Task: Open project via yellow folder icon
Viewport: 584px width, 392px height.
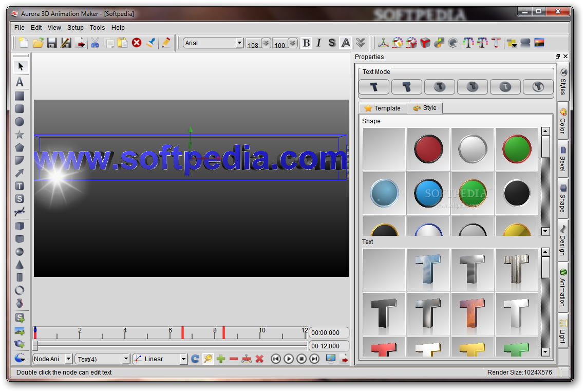Action: [x=37, y=43]
